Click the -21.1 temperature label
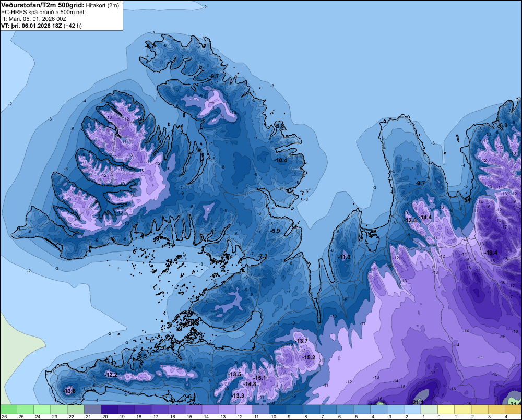 [417, 402]
